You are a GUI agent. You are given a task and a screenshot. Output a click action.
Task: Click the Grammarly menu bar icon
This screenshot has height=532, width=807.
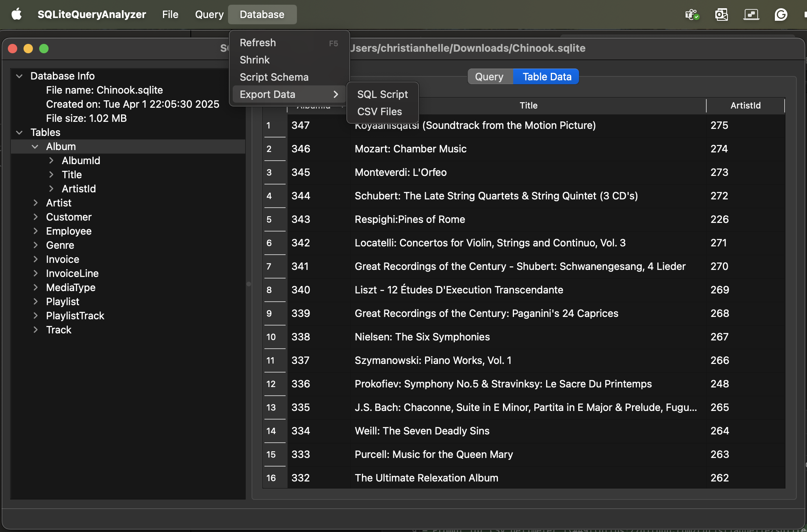click(x=781, y=14)
